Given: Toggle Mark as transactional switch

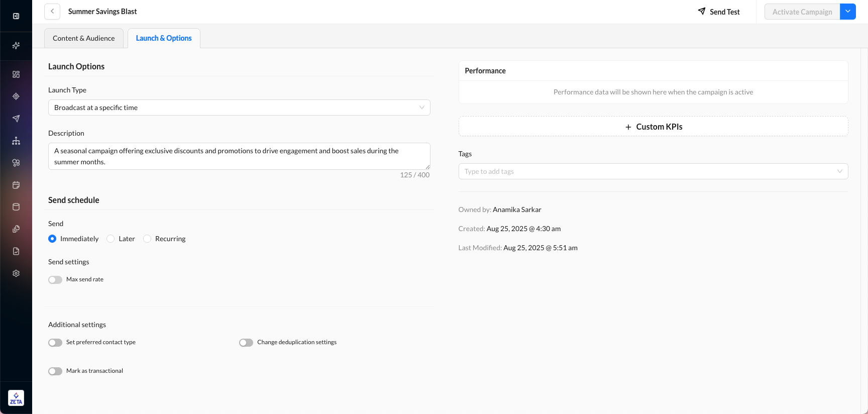Looking at the screenshot, I should (55, 371).
